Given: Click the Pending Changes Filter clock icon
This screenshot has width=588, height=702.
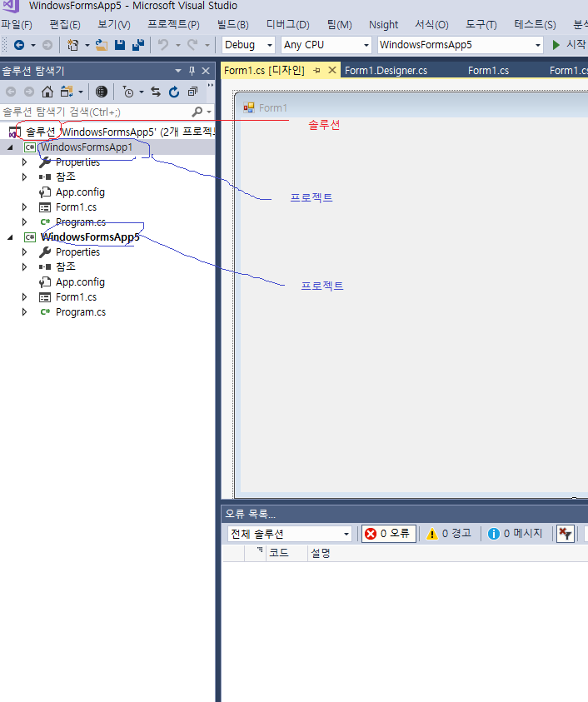Looking at the screenshot, I should 128,92.
